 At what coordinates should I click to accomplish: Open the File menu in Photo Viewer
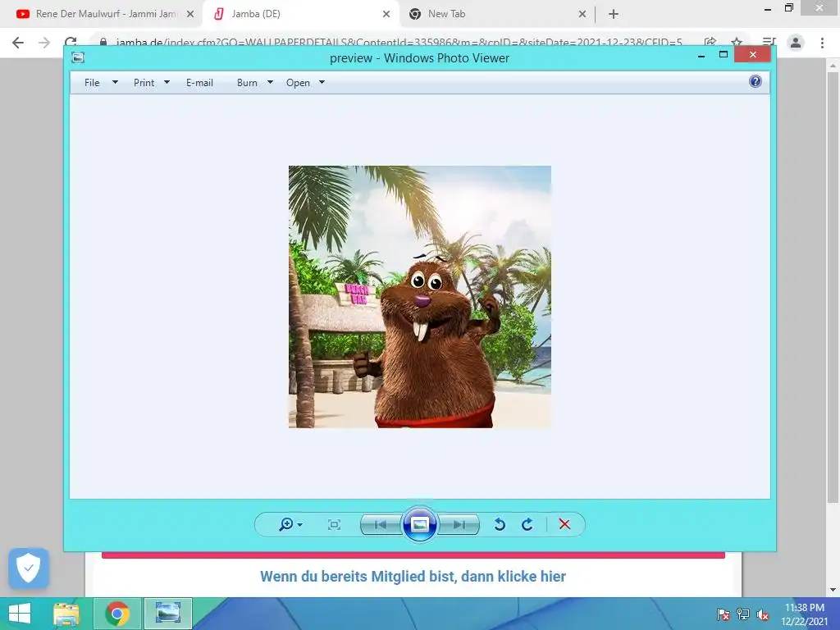click(92, 83)
